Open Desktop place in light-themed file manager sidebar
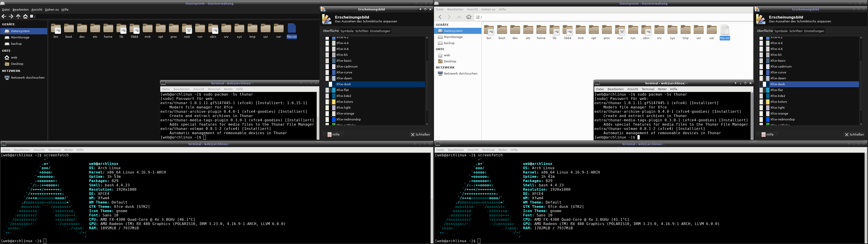Screen dimensions: 868x244 (x=450, y=61)
